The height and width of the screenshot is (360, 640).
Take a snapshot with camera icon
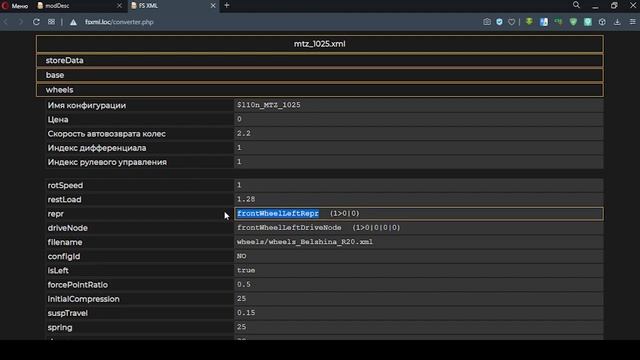click(487, 22)
